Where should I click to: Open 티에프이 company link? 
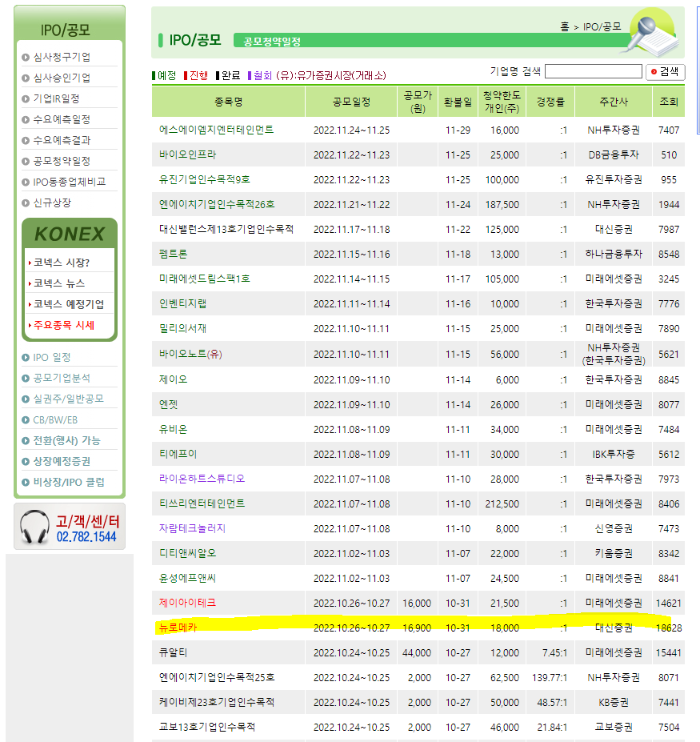click(178, 455)
